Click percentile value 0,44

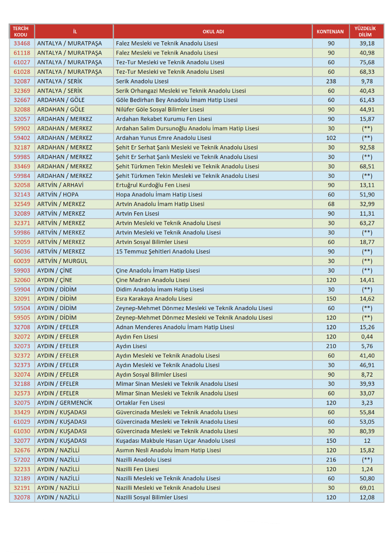367,336
